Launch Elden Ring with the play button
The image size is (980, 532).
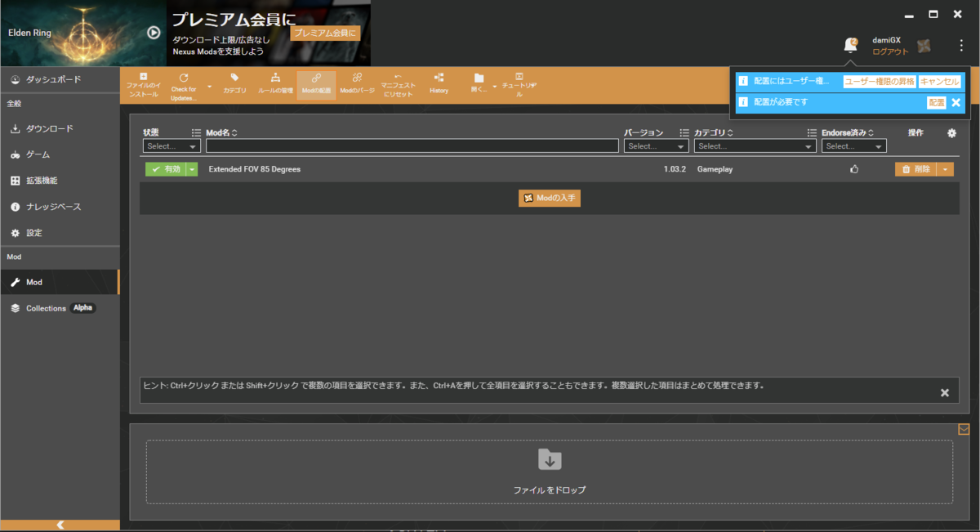tap(154, 33)
